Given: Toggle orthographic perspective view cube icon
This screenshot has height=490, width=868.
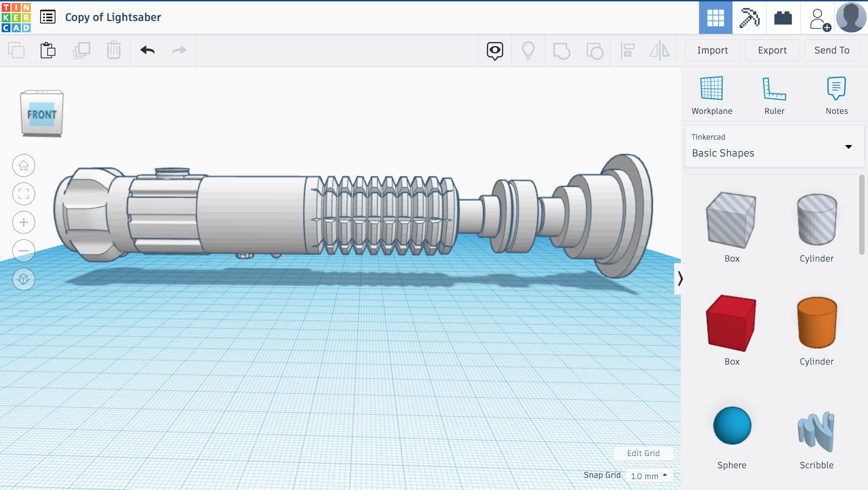Looking at the screenshot, I should coord(23,279).
